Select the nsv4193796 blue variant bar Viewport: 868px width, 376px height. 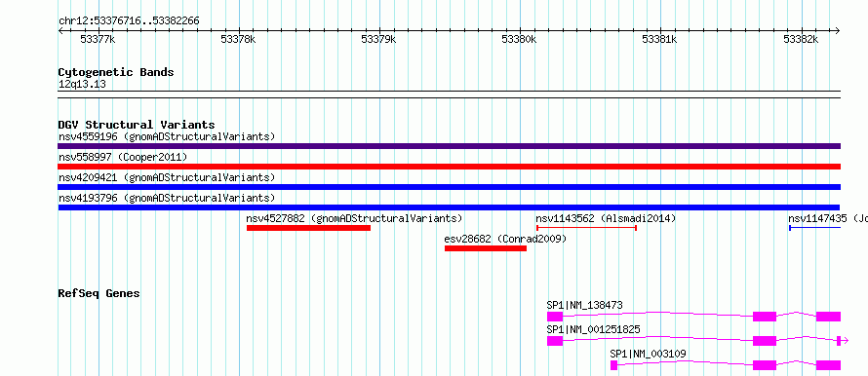click(449, 207)
